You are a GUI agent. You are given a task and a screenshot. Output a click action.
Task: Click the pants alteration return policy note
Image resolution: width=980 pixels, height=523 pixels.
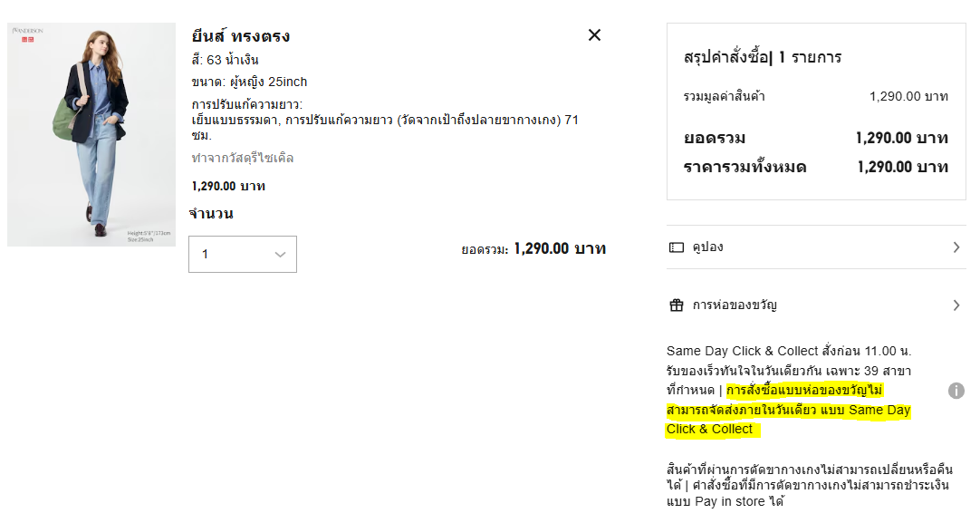point(811,482)
